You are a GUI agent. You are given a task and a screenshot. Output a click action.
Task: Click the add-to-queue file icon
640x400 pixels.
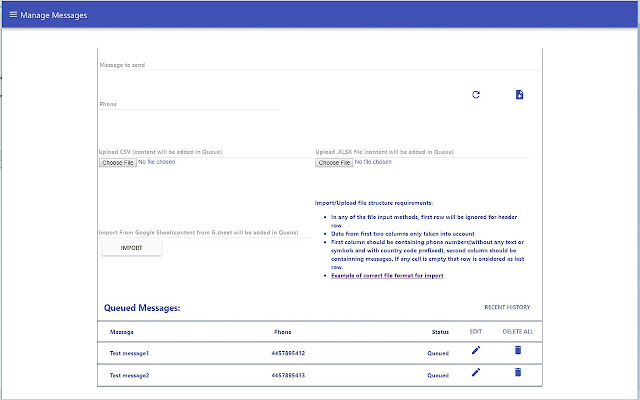click(520, 95)
